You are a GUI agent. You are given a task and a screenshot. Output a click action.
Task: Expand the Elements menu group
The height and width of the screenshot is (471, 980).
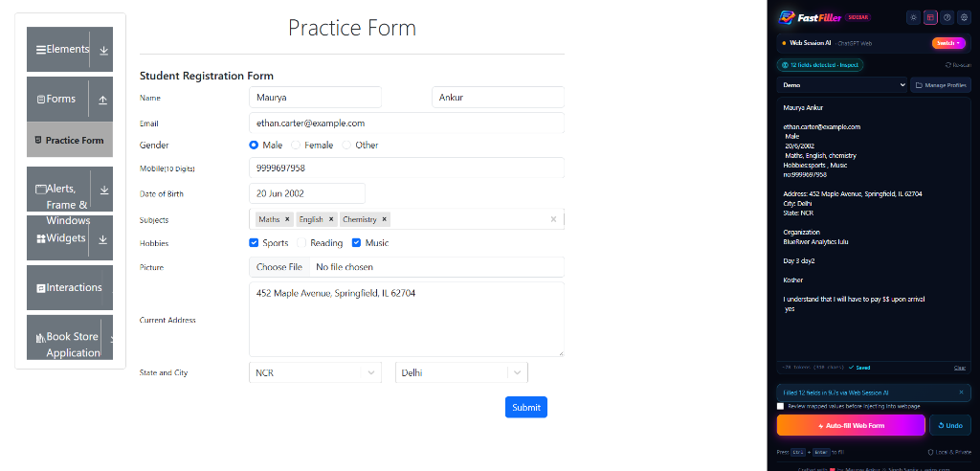point(69,50)
